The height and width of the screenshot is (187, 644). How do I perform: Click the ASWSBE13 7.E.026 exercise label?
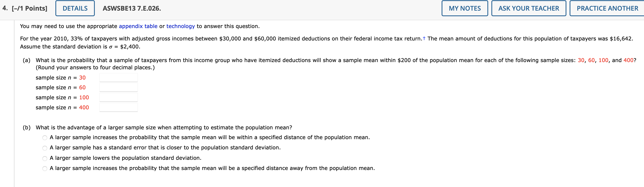point(132,8)
